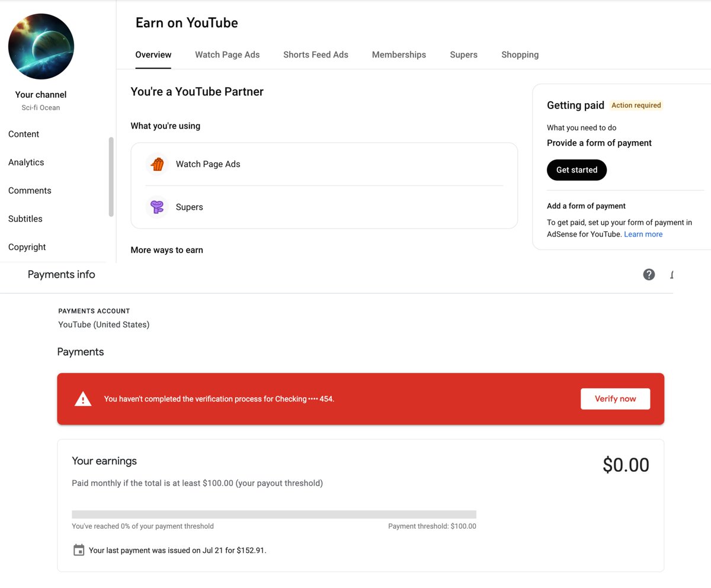
Task: Click the "You're a YouTube Partner" heading
Action: click(197, 92)
